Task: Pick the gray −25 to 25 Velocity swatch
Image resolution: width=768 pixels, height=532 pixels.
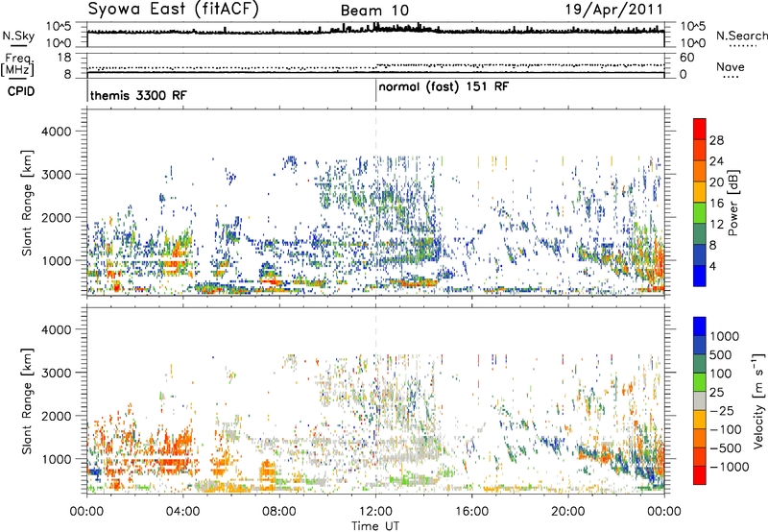Action: 700,400
